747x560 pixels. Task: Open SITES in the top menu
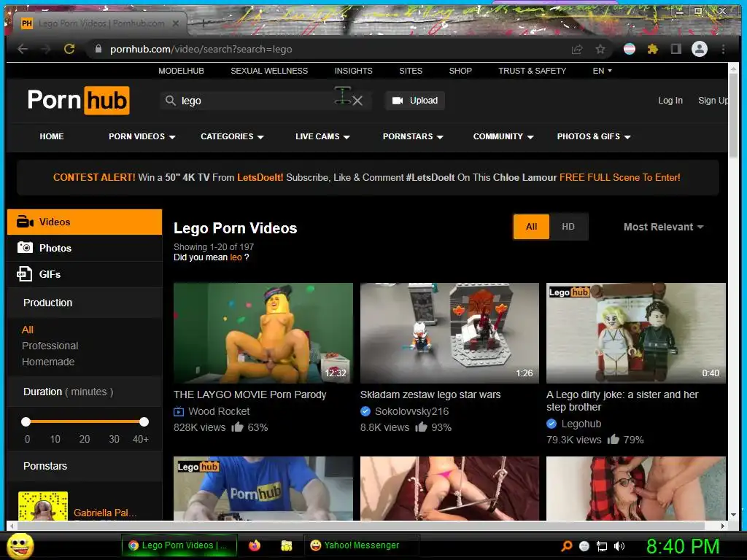click(411, 71)
